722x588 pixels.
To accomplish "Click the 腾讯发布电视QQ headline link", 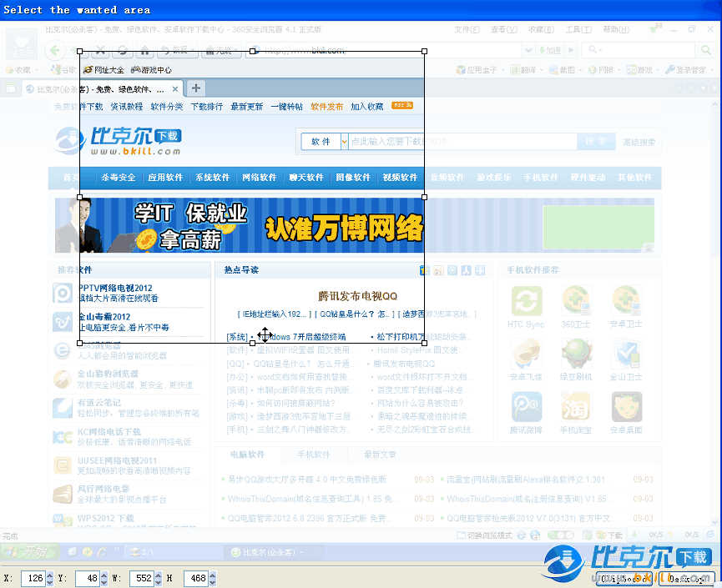I will [x=358, y=296].
